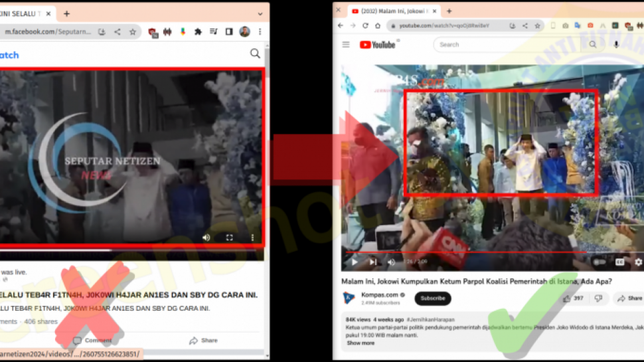Mute the YouTube player volume

pyautogui.click(x=392, y=262)
